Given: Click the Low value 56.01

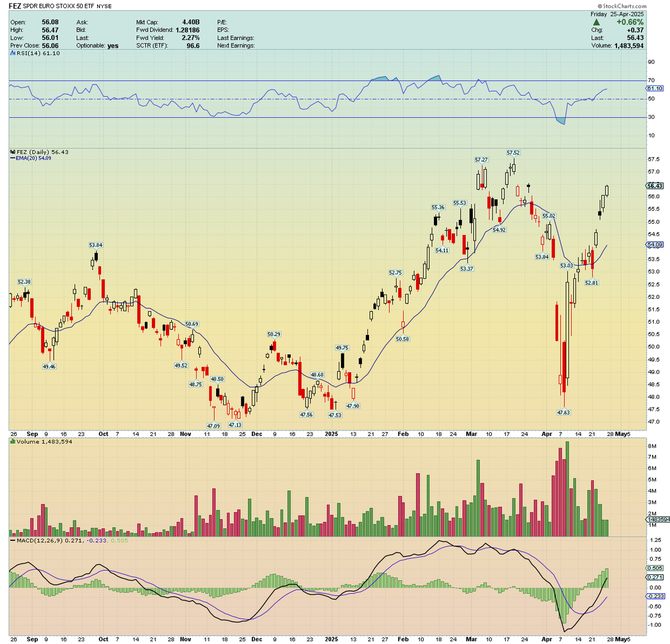Looking at the screenshot, I should [x=50, y=38].
